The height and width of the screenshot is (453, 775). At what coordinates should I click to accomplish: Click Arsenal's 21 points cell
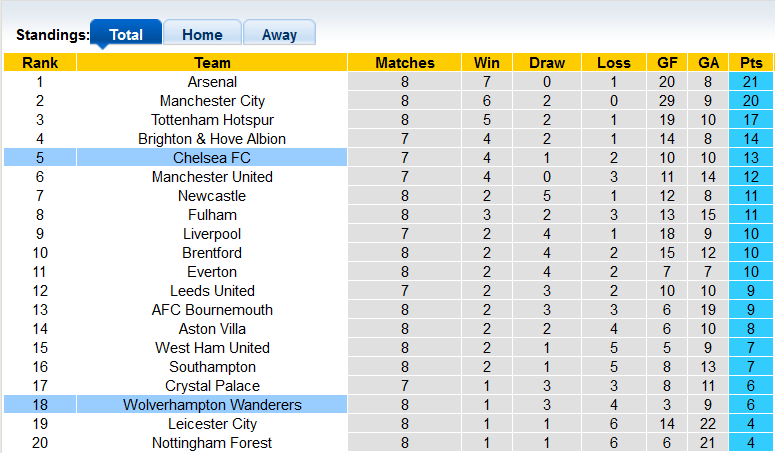[x=750, y=82]
